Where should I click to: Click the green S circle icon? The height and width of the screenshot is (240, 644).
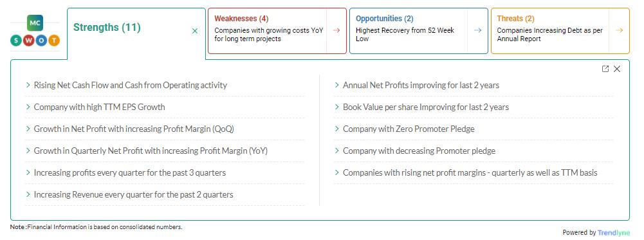point(16,41)
